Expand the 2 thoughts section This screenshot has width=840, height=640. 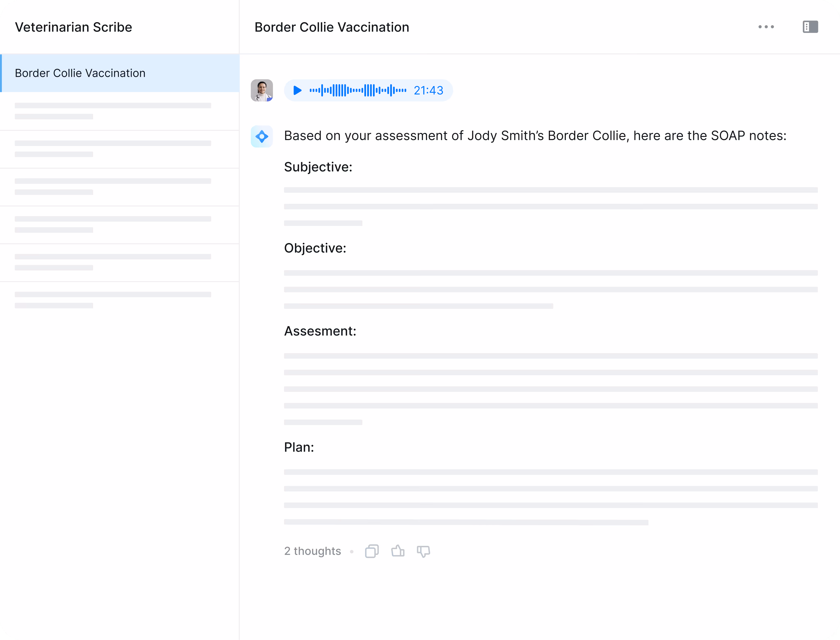(x=312, y=551)
